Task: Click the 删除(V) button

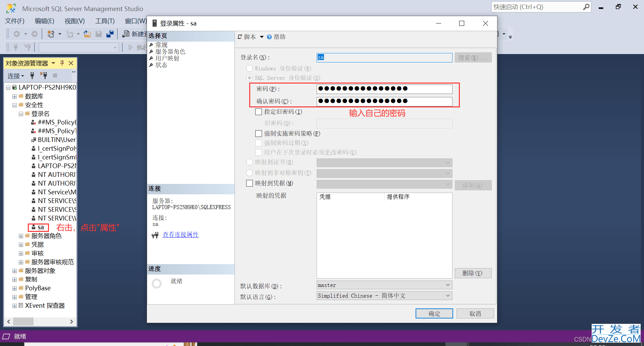Action: [x=473, y=273]
